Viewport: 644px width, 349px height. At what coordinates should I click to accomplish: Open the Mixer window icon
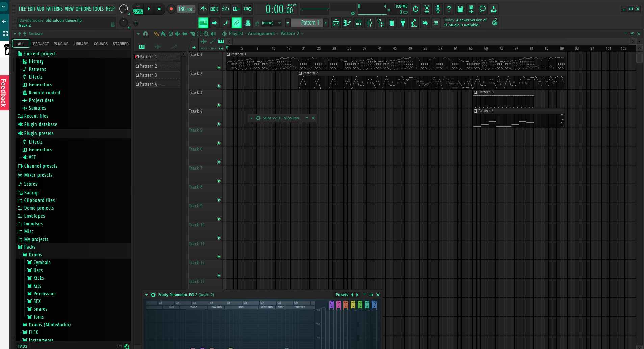pos(369,23)
